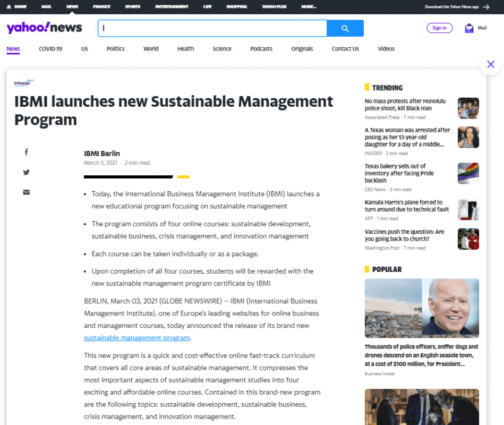This screenshot has width=504, height=425.
Task: Click church vaccines story thumbnail
Action: point(468,239)
